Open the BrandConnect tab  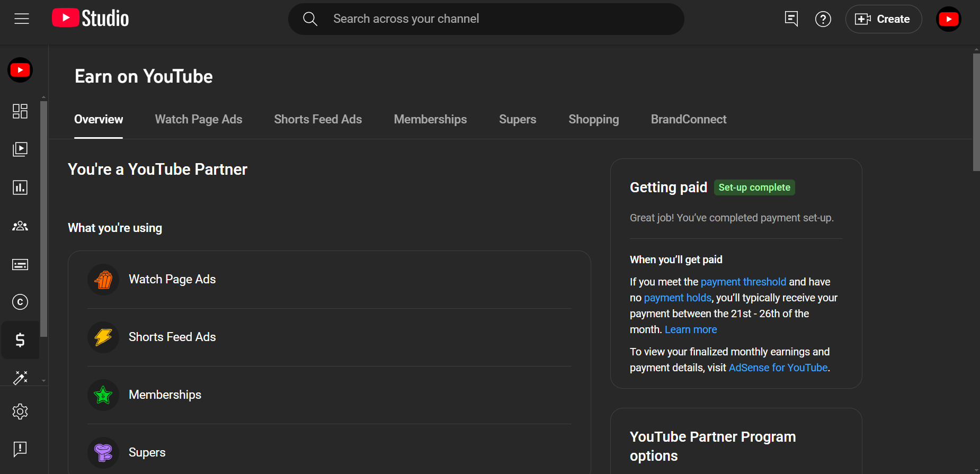(x=688, y=120)
